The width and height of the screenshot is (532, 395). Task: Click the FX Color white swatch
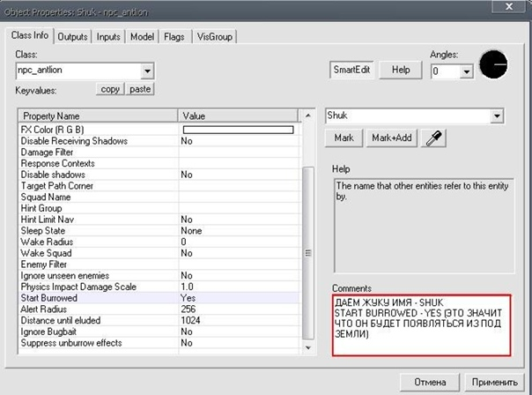pyautogui.click(x=238, y=130)
